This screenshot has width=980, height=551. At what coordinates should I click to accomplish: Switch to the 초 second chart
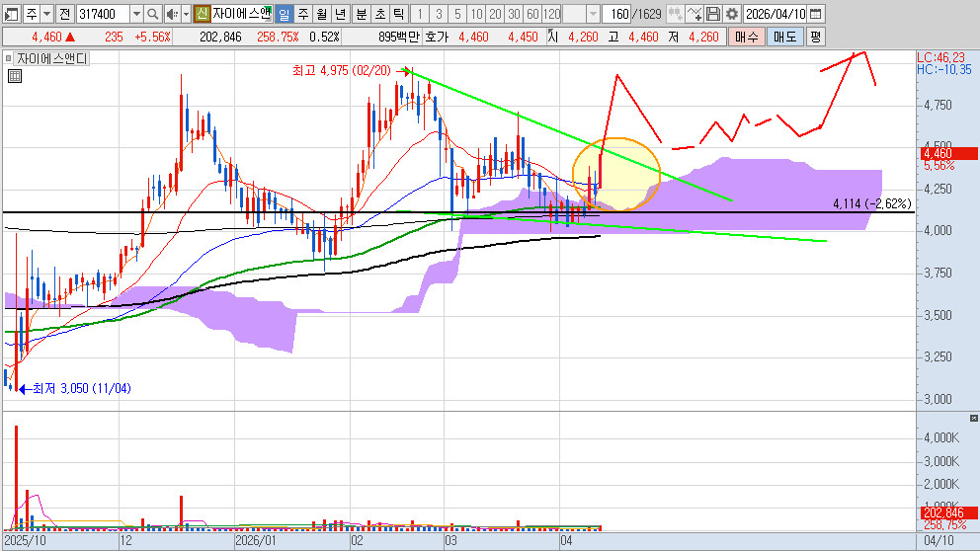(380, 13)
